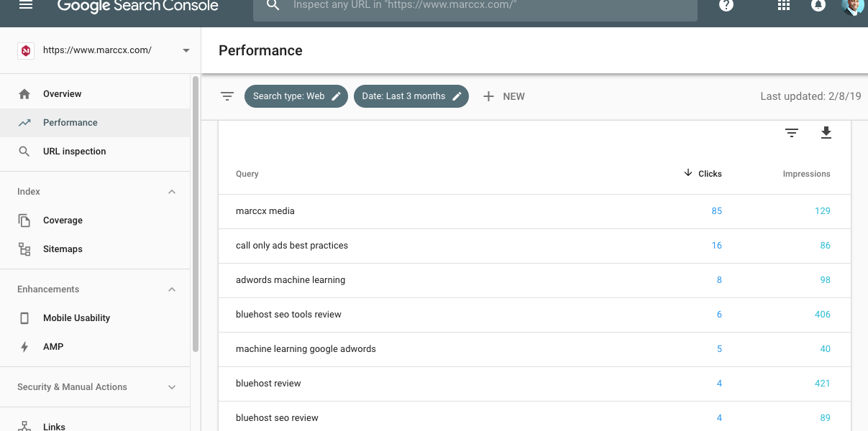Select 'bluehost seo tools review' query
Viewport: 868px width, 431px height.
click(x=534, y=315)
